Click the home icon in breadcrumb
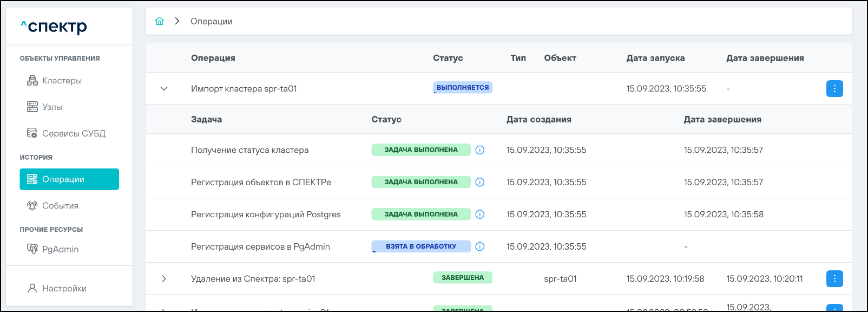868x312 pixels. [159, 21]
